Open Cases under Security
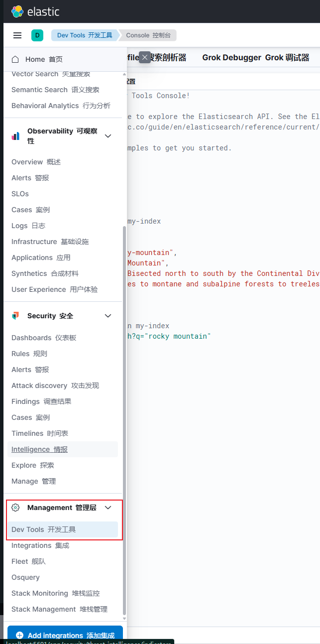This screenshot has height=644, width=320. (31, 417)
